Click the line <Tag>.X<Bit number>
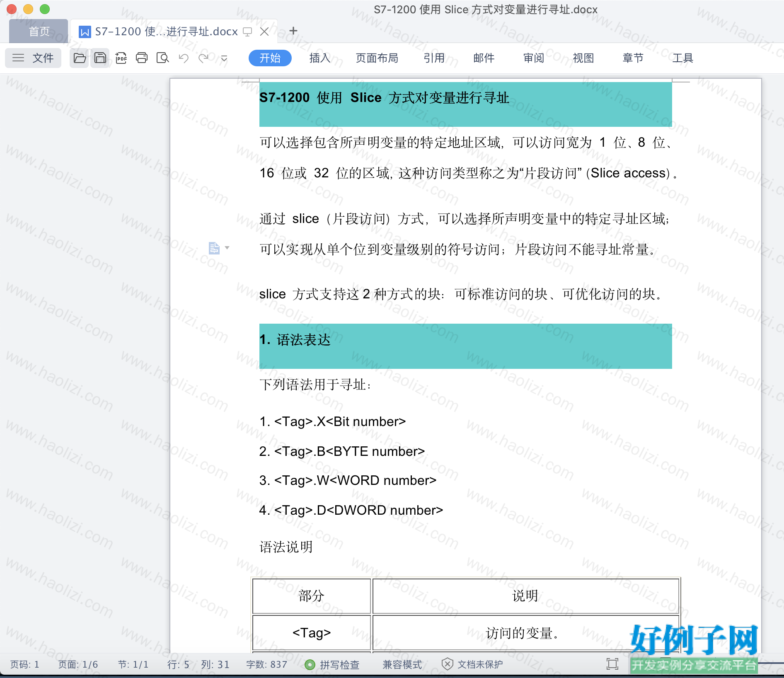Image resolution: width=784 pixels, height=678 pixels. point(333,421)
